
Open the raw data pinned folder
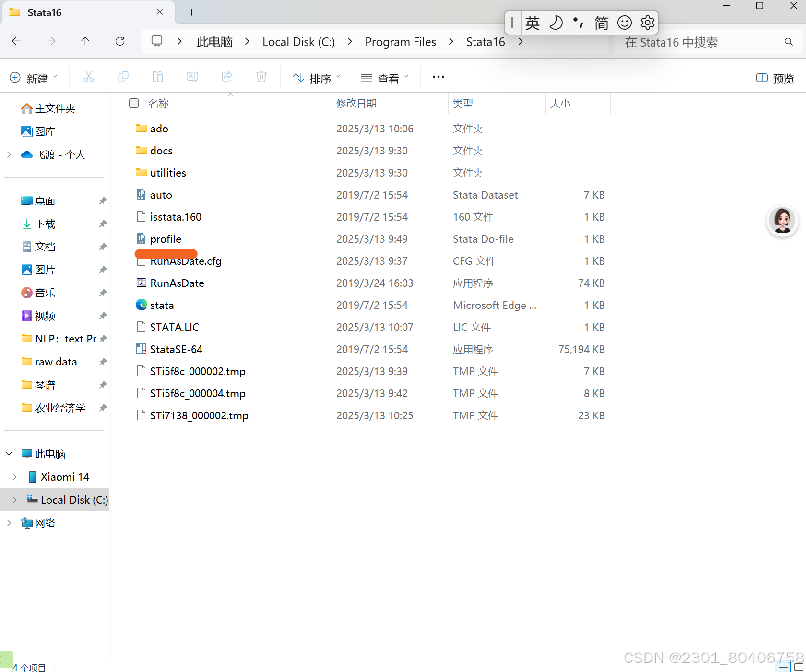tap(49, 362)
